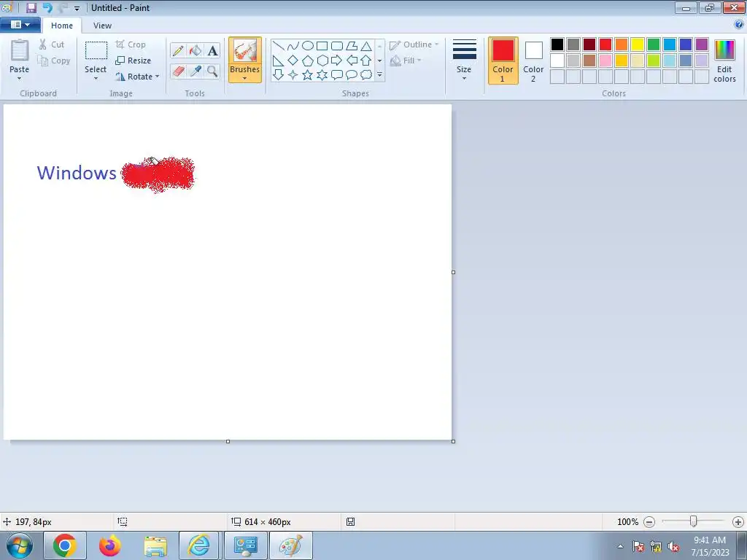Click the Crop button
Viewport: 747px width, 560px height.
coord(131,44)
